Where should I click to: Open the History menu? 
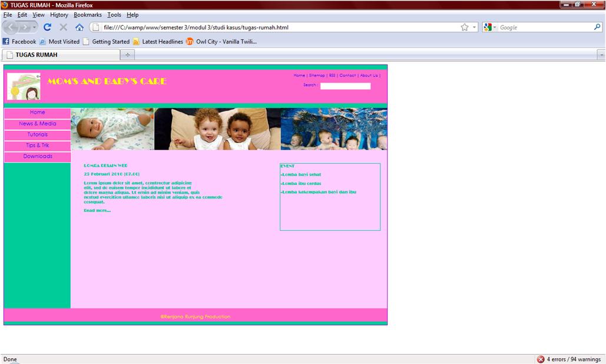pos(59,15)
